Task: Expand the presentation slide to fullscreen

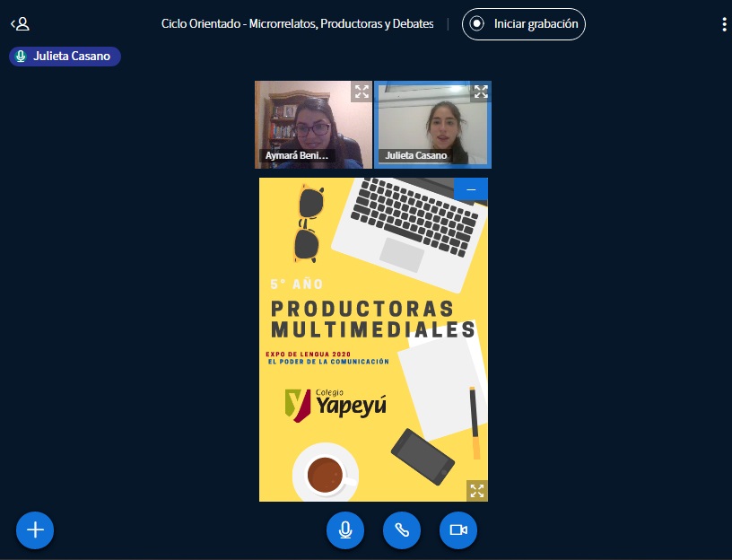Action: (476, 490)
